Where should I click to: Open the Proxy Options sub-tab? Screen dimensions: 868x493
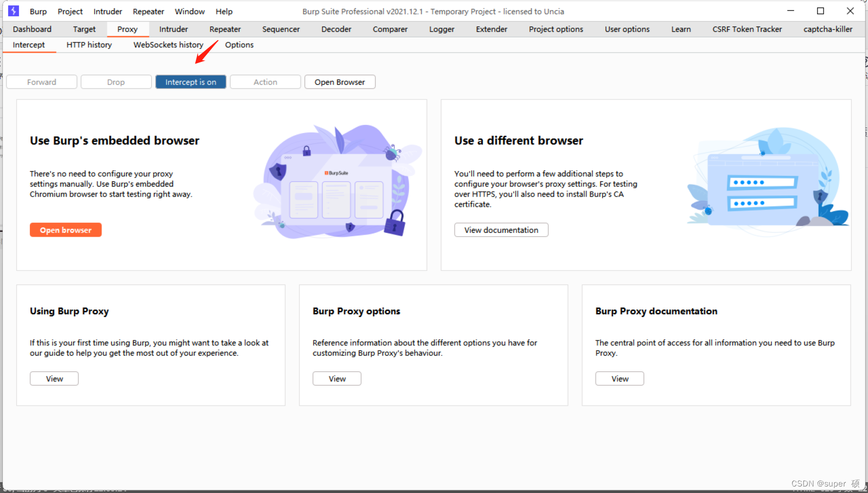pos(239,45)
